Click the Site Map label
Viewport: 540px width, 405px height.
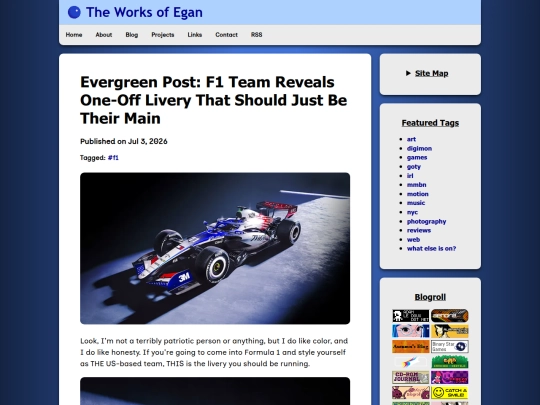[x=432, y=73]
